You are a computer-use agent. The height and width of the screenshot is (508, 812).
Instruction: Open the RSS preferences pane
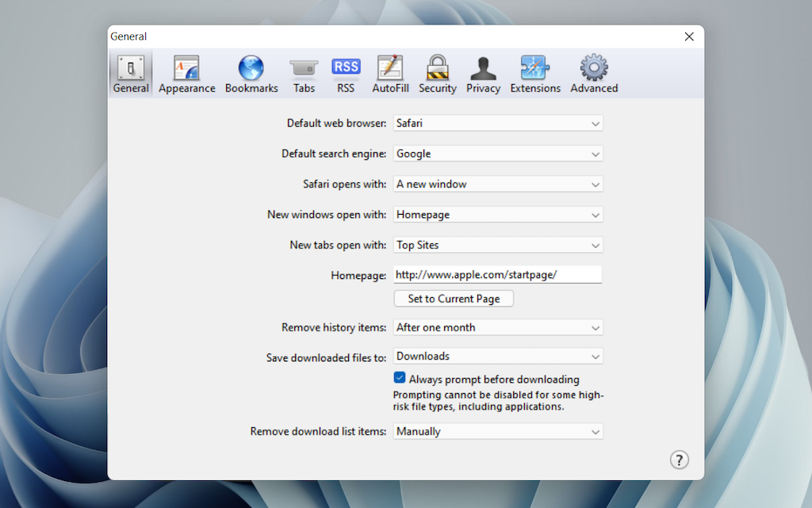(x=346, y=74)
